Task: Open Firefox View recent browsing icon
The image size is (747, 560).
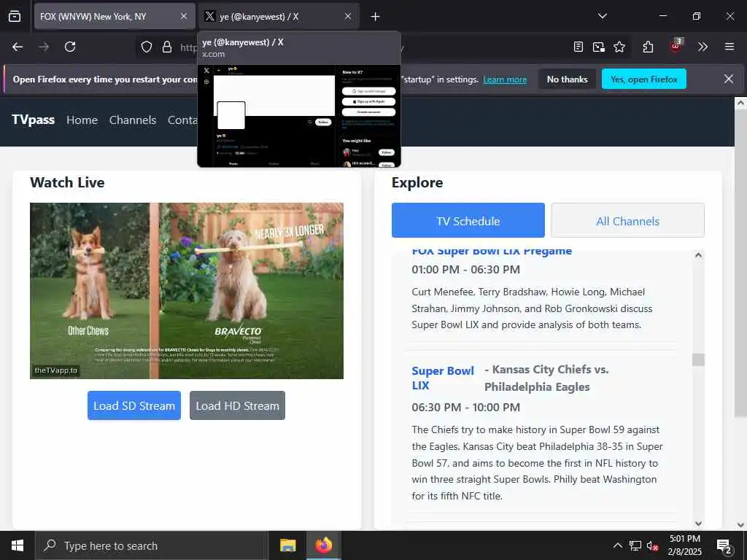Action: (15, 16)
